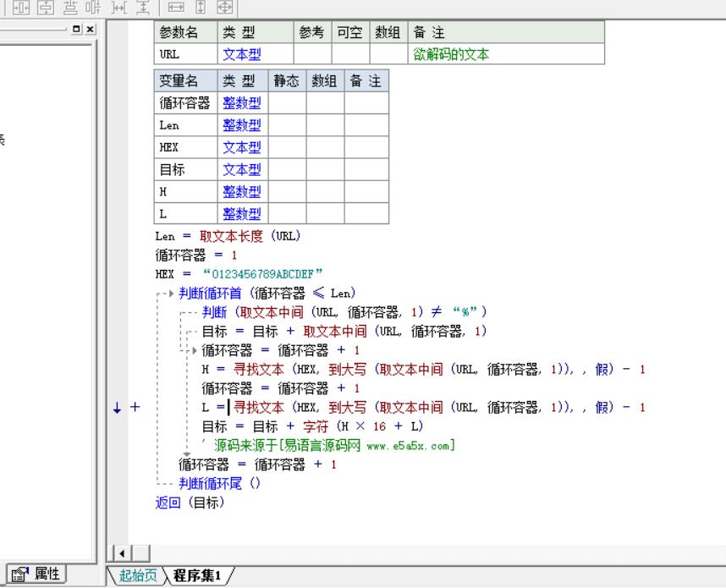
Task: Click the 变量名 column header
Action: coord(185,81)
